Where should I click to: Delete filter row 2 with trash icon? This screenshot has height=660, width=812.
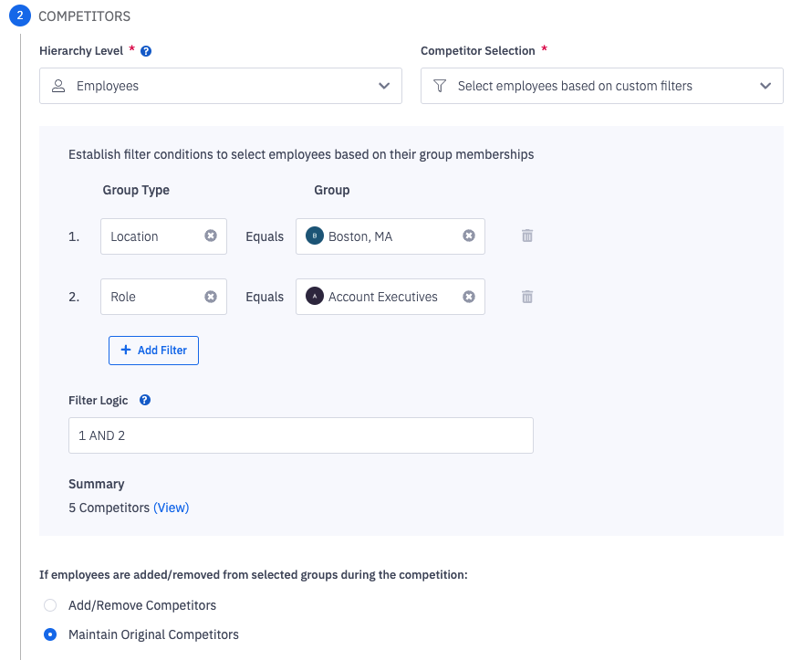(x=527, y=297)
